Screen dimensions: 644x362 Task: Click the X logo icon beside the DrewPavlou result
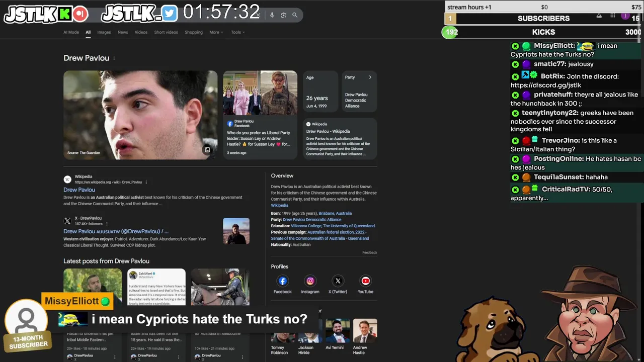67,221
